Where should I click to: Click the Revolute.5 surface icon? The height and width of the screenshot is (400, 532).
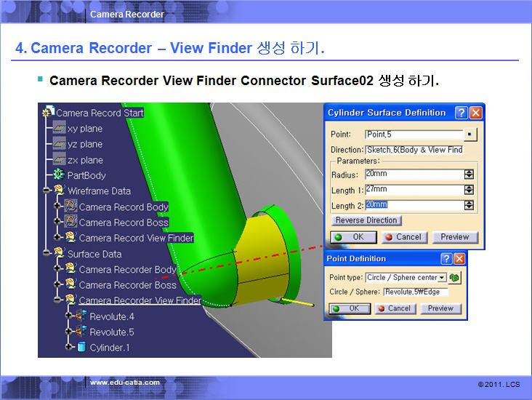click(x=82, y=332)
